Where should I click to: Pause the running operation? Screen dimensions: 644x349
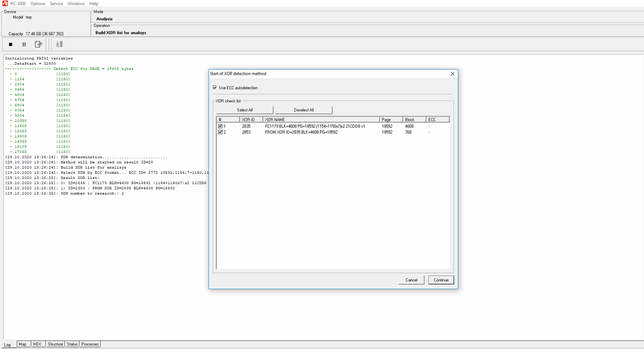[x=24, y=45]
